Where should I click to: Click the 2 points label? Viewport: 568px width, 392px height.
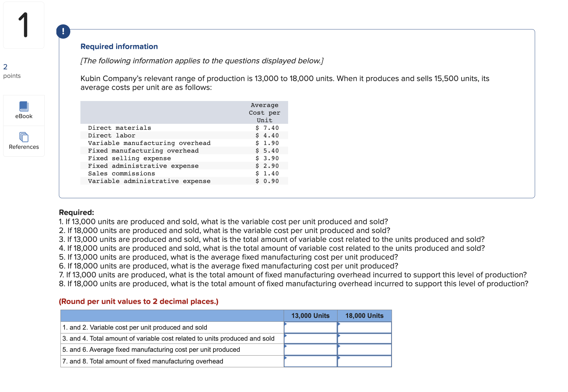pyautogui.click(x=12, y=71)
